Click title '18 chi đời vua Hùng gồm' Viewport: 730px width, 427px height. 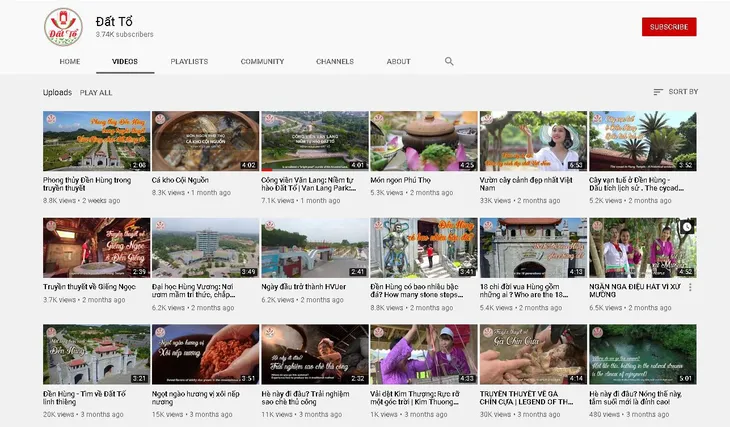(x=524, y=291)
